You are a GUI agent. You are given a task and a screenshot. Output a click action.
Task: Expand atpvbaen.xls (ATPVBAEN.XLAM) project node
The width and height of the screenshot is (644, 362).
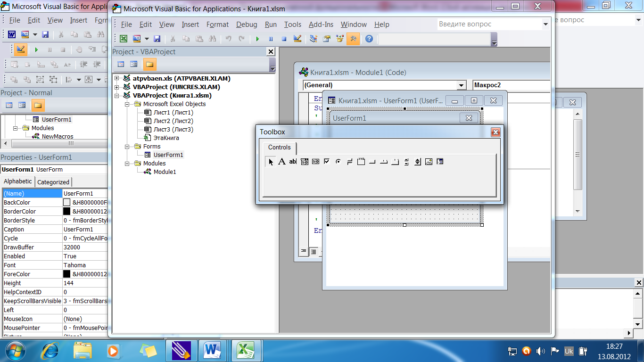click(117, 78)
